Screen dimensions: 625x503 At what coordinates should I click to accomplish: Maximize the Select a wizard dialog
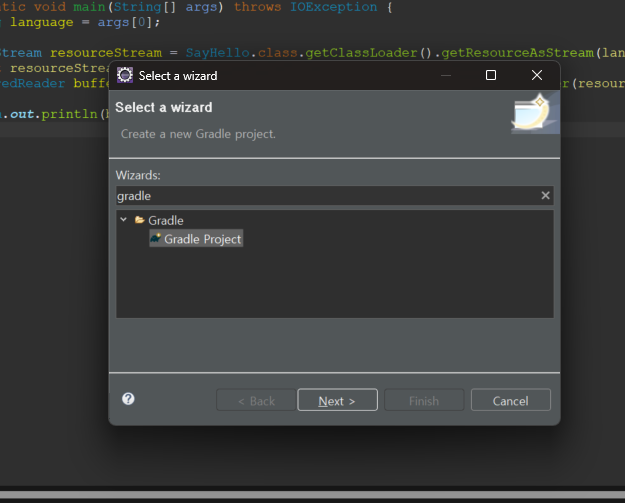491,75
